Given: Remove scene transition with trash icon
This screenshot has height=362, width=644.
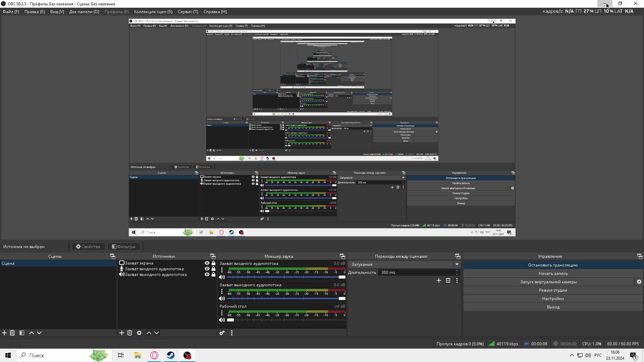Looking at the screenshot, I should coord(448,281).
